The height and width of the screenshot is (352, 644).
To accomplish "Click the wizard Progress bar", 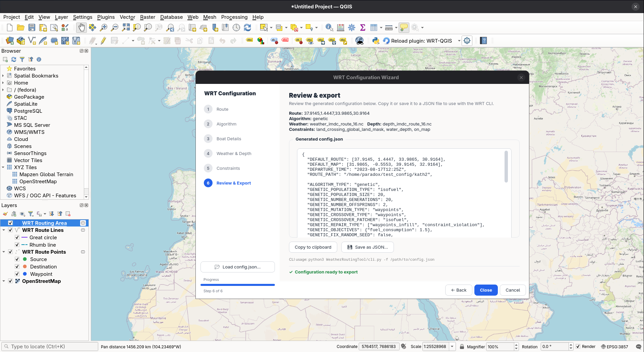I will pyautogui.click(x=238, y=285).
